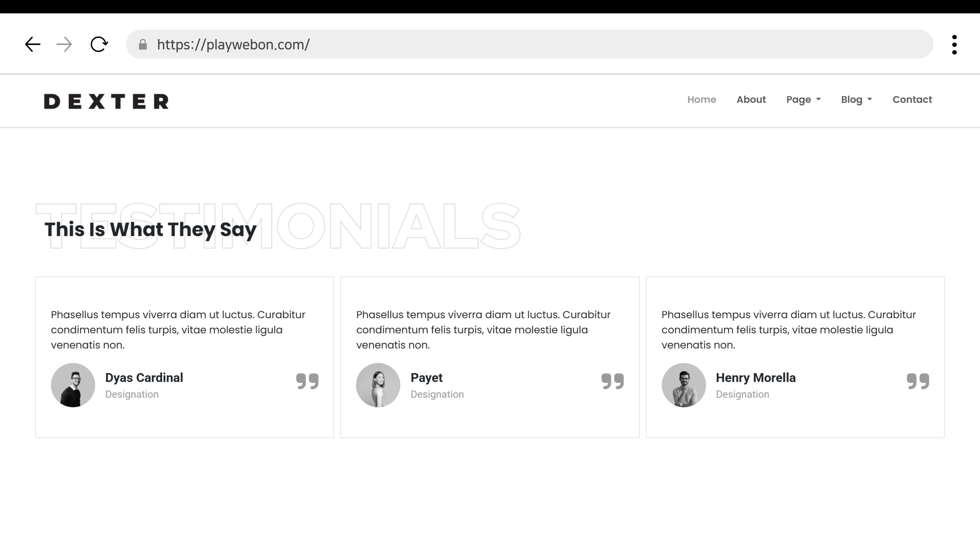Screen dimensions: 980x551
Task: Click Henry Morella's avatar photo
Action: click(683, 385)
